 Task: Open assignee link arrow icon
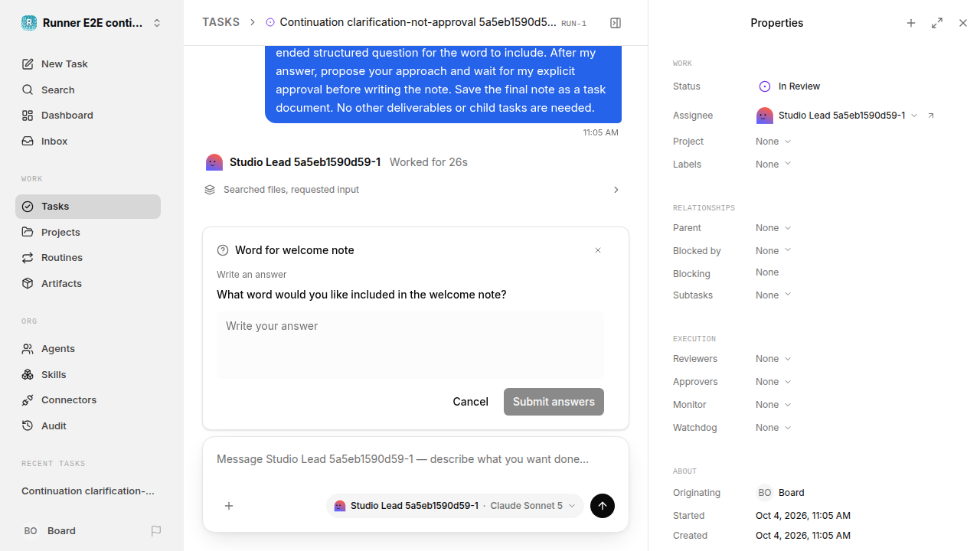click(931, 116)
